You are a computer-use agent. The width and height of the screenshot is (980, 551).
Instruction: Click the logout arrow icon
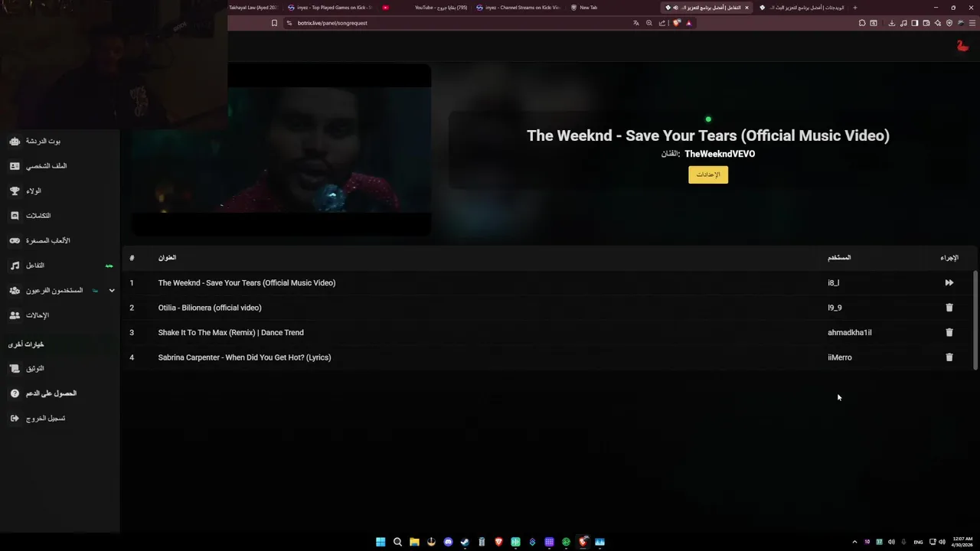15,419
